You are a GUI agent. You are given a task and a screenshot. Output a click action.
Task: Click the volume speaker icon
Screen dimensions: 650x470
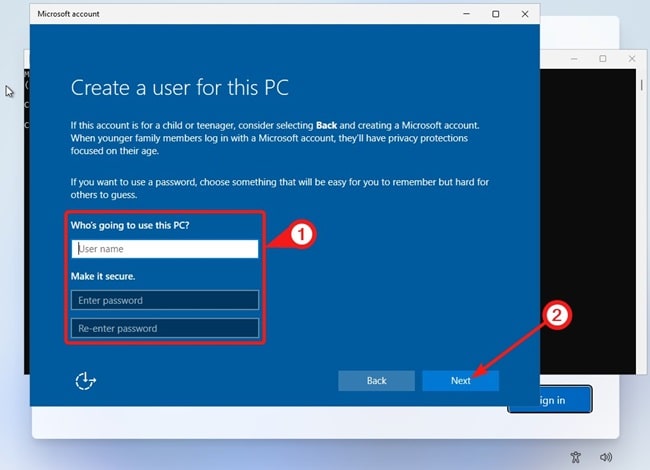(607, 457)
